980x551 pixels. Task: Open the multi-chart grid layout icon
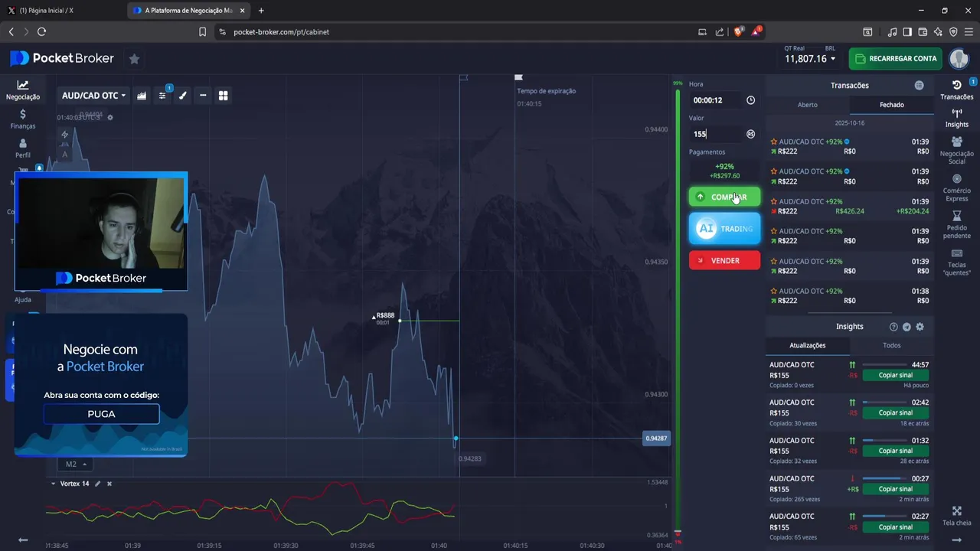[224, 96]
